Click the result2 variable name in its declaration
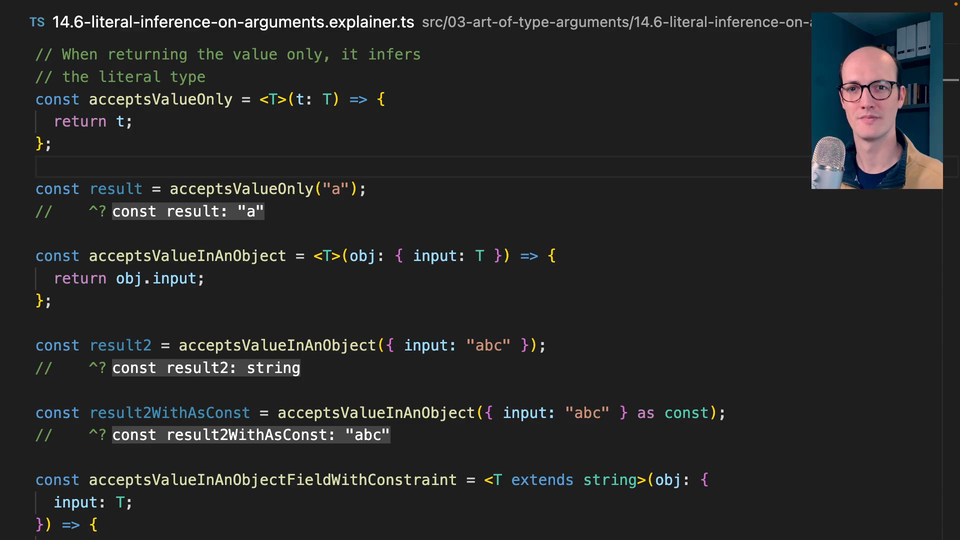Screen dimensions: 960x540 coord(120,345)
